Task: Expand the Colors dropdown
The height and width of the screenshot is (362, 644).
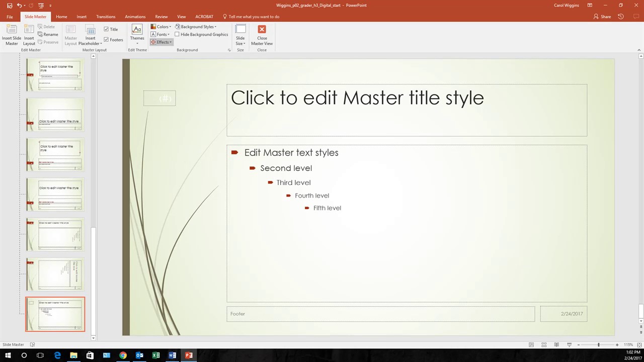Action: [161, 27]
